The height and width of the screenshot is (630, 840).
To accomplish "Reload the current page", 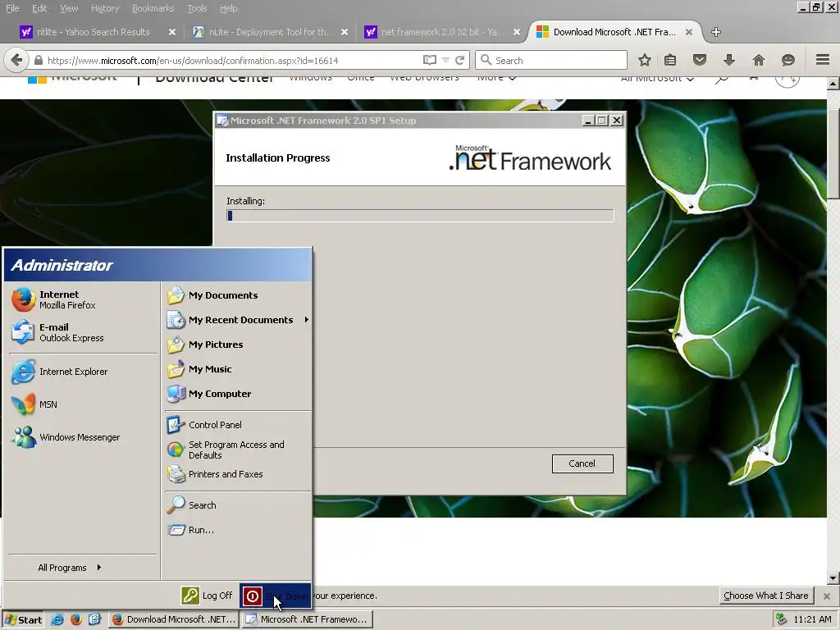I will [459, 60].
